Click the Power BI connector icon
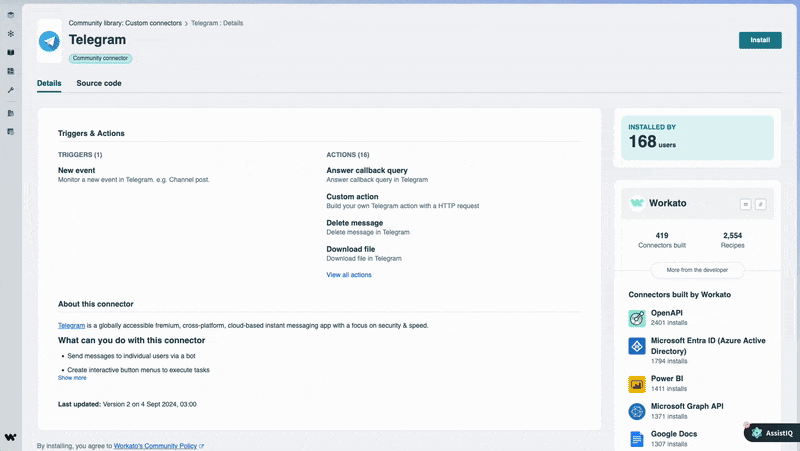Viewport: 800px width, 451px height. point(637,384)
